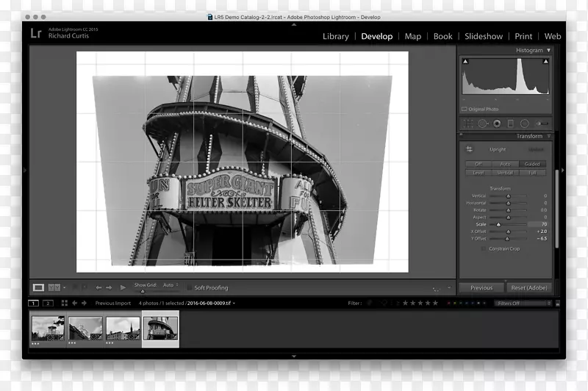Choose Guided Upright mode

(x=532, y=164)
